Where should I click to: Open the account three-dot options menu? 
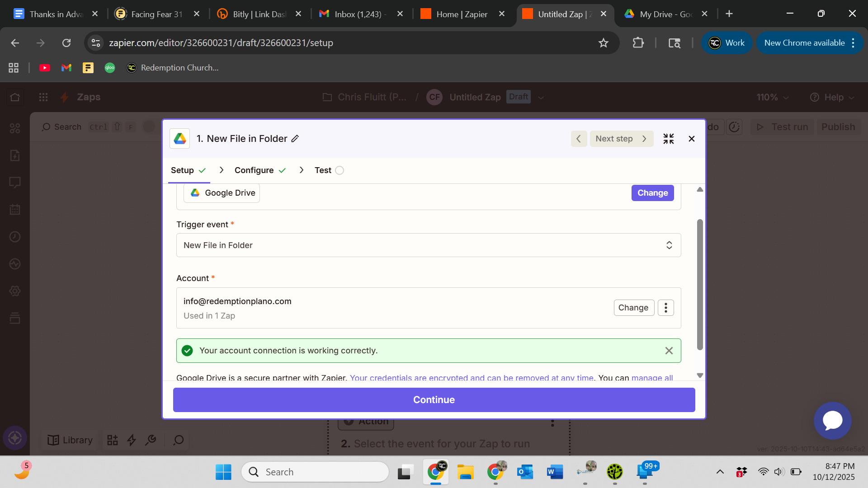coord(665,308)
